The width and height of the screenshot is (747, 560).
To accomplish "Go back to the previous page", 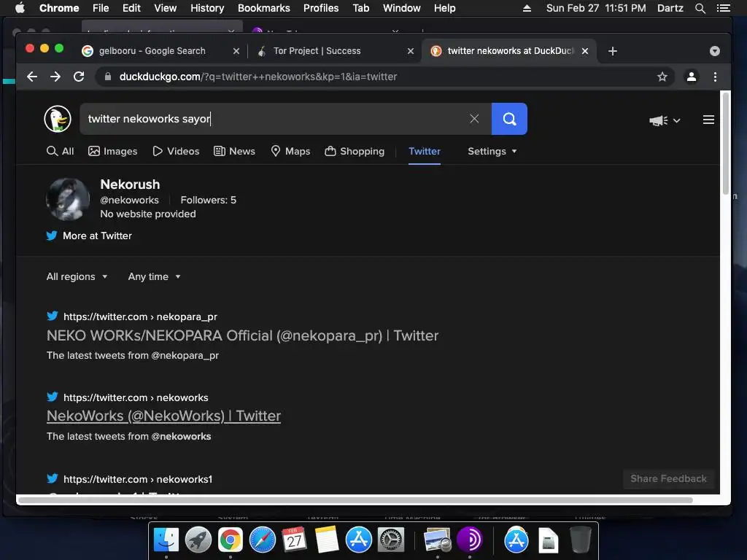I will pos(32,77).
